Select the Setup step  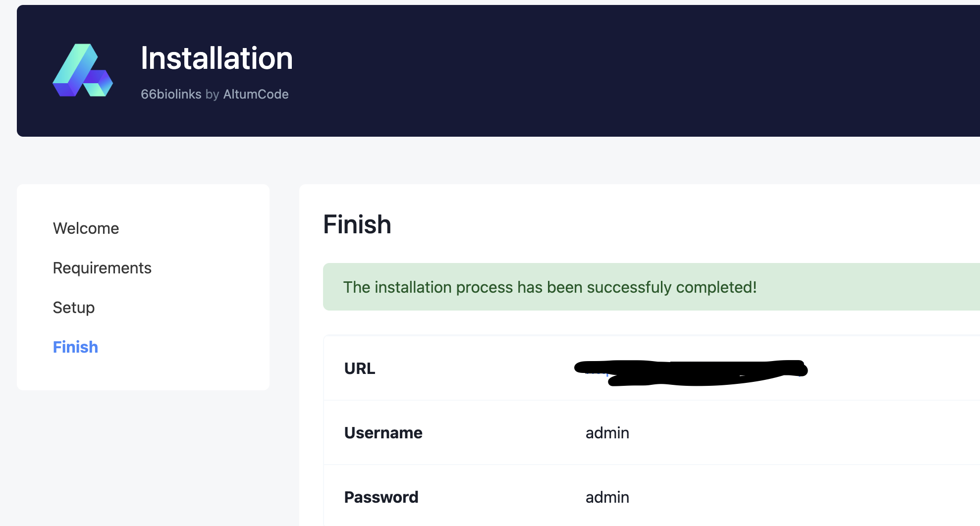(74, 308)
